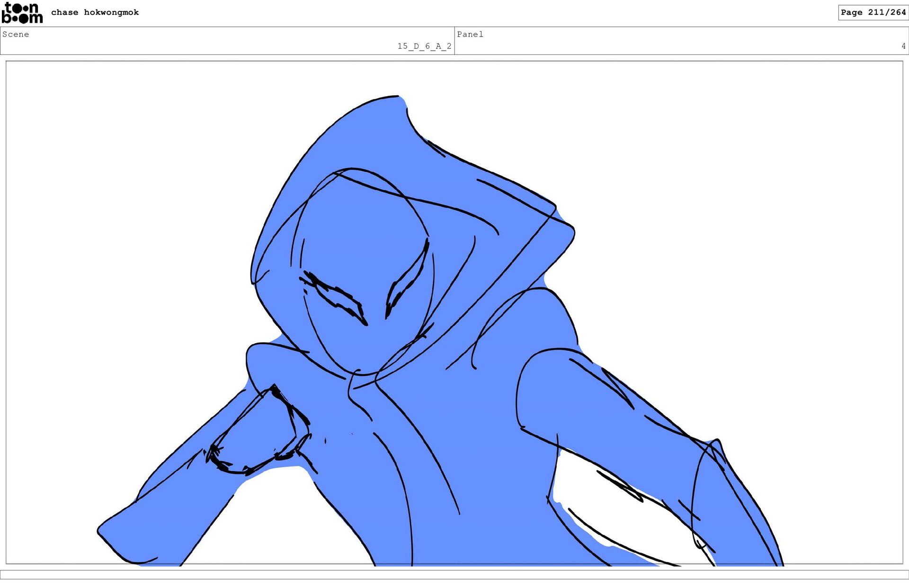
Task: Click the character's right sketched eye
Action: (406, 282)
